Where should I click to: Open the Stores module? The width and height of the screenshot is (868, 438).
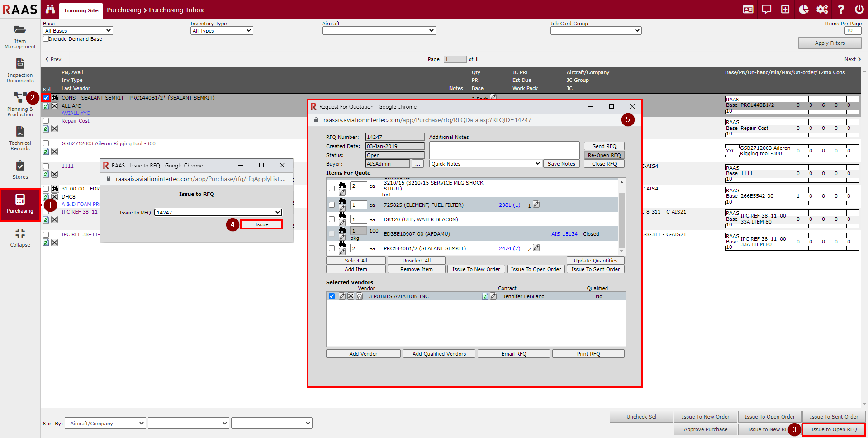[20, 170]
